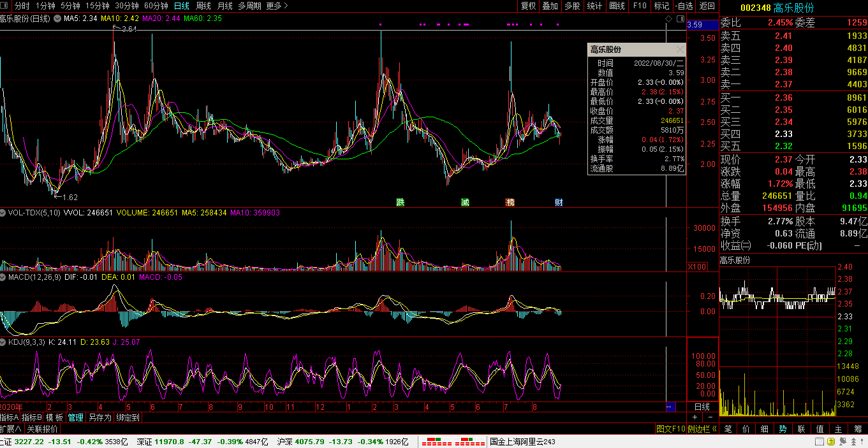Click the 复权 adjustment button
Screen dimensions: 868x448
point(528,6)
